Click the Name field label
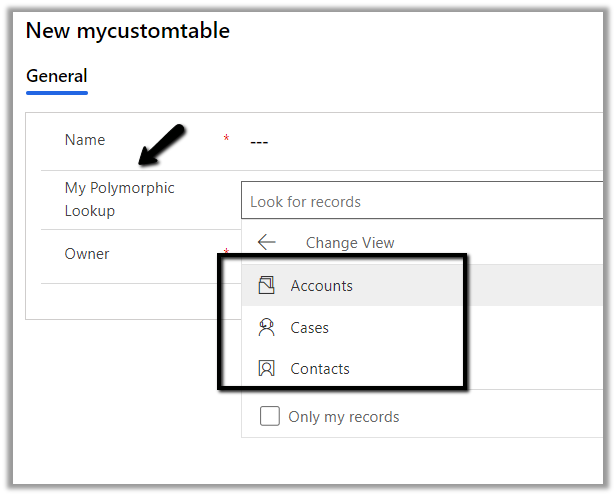The image size is (616, 496). 85,140
